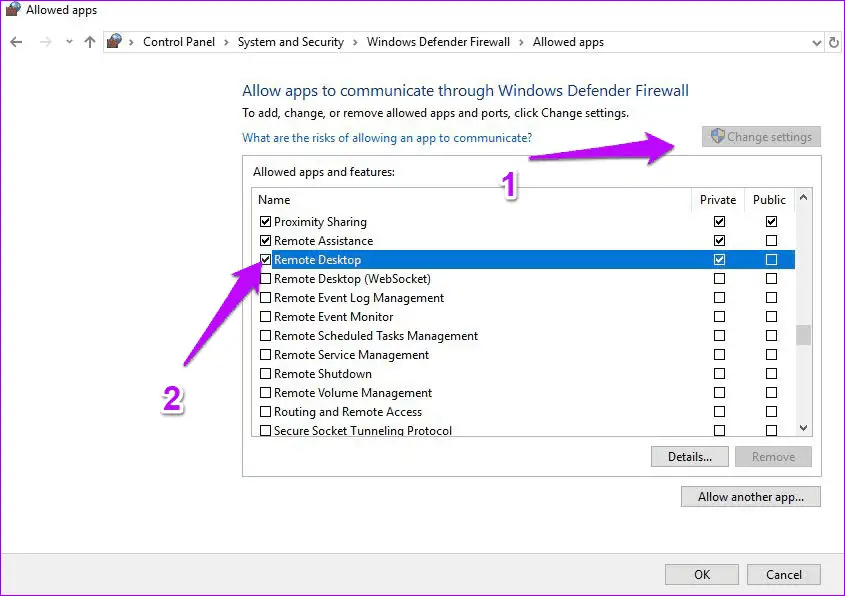Image resolution: width=845 pixels, height=596 pixels.
Task: Confirm with the OK button
Action: pyautogui.click(x=702, y=574)
